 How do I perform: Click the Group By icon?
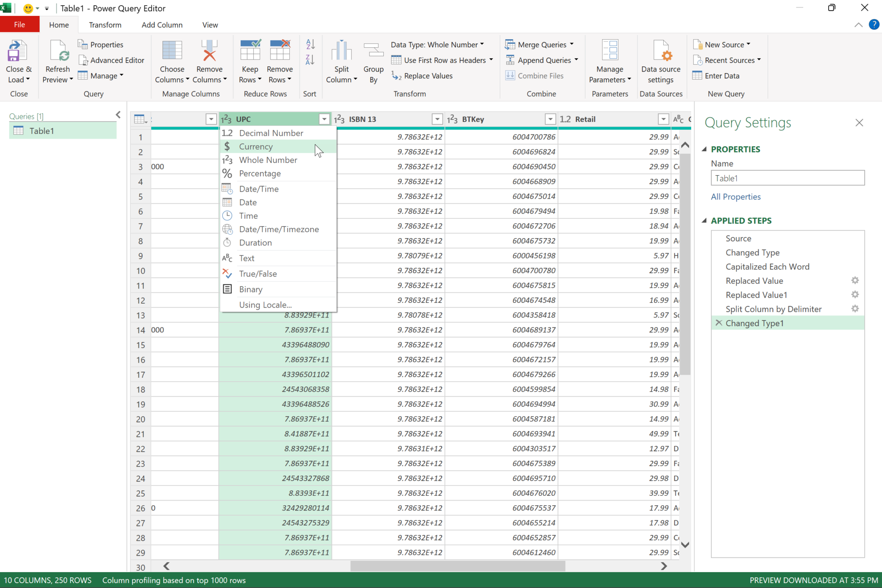point(373,56)
